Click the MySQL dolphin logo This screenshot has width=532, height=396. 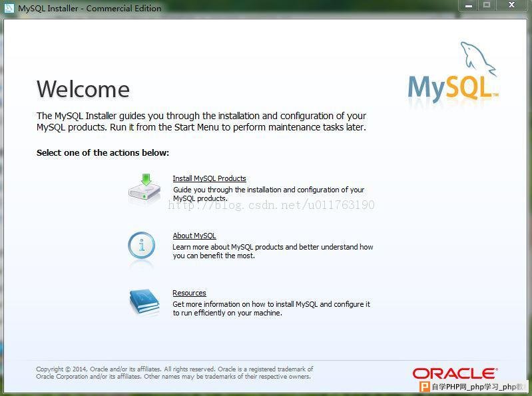(453, 73)
